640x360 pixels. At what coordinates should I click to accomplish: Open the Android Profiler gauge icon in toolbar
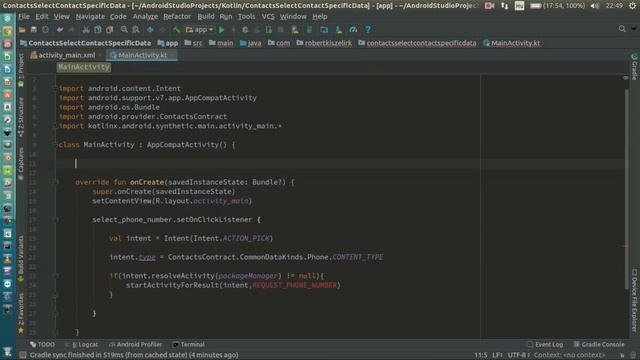353,30
